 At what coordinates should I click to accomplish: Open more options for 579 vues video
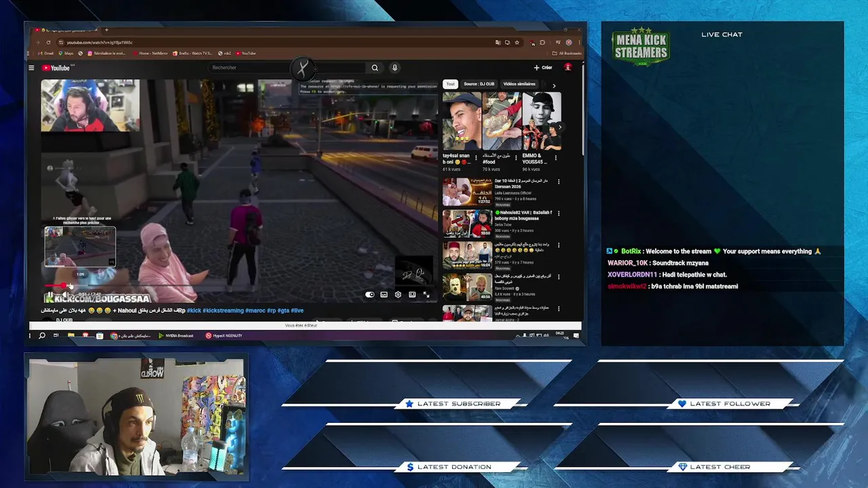coord(559,245)
